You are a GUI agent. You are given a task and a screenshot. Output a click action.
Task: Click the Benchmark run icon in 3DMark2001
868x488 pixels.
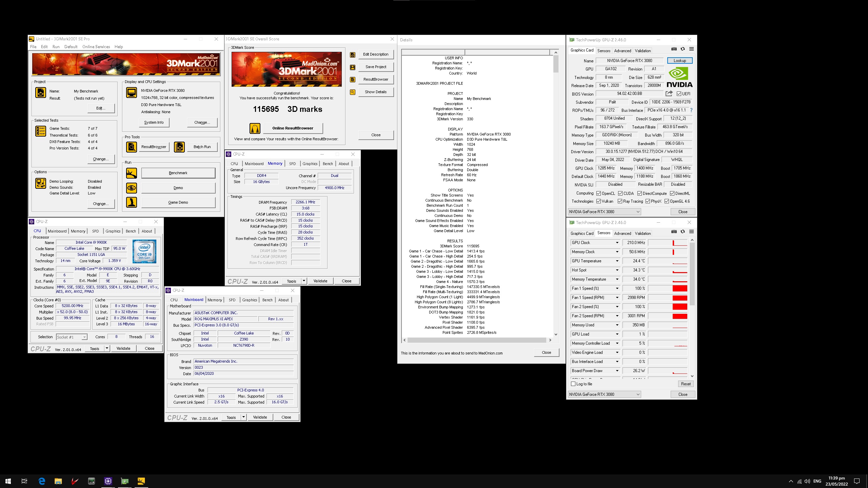pyautogui.click(x=132, y=173)
